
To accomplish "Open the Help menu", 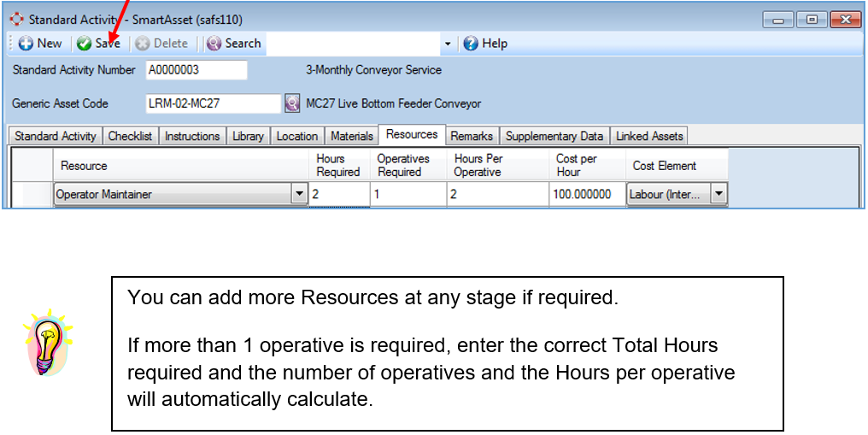I will pyautogui.click(x=485, y=44).
